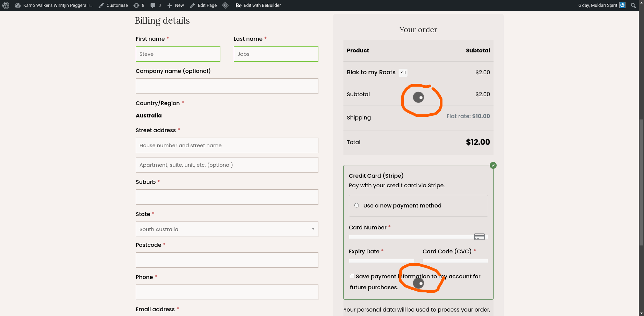Image resolution: width=644 pixels, height=316 pixels.
Task: Click the diamond-shaped plugin icon in admin bar
Action: [225, 5]
